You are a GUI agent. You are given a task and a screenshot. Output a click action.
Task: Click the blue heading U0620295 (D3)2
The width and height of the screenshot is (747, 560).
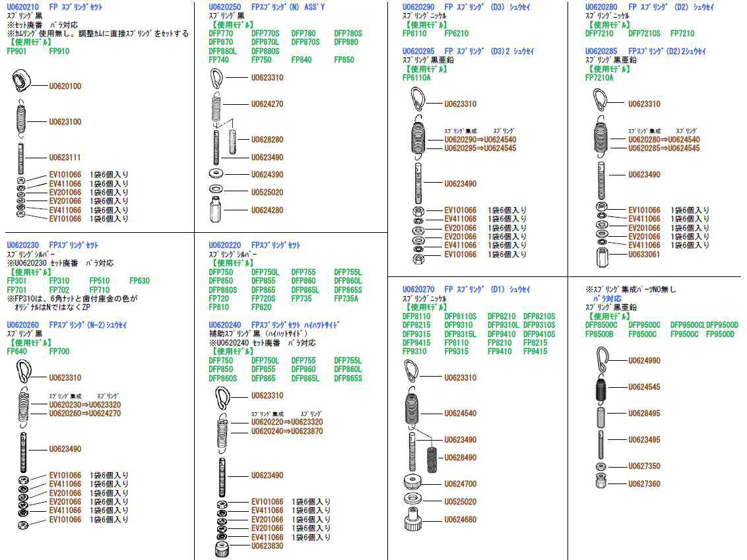point(468,51)
